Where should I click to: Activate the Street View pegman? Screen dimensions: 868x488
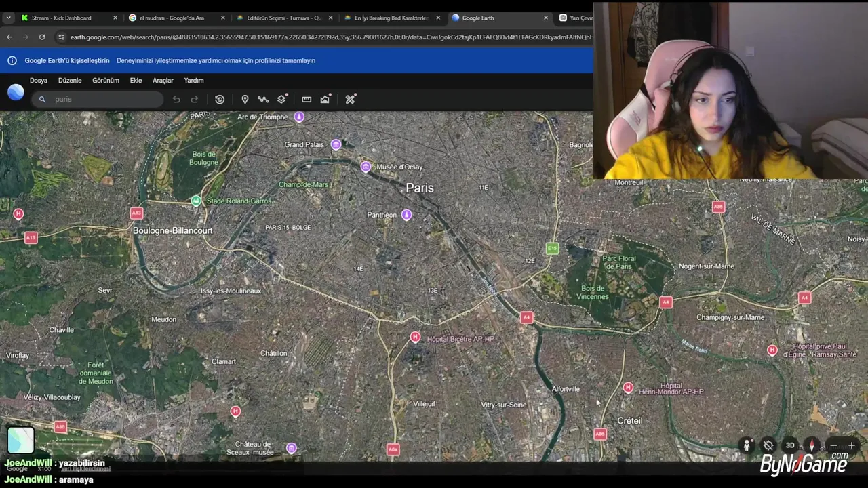click(747, 445)
